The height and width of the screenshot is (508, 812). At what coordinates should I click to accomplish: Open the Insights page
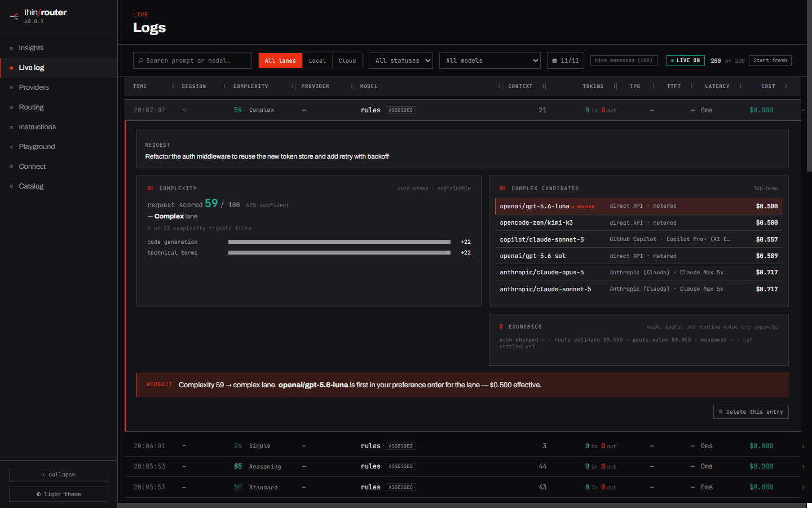[x=59, y=48]
